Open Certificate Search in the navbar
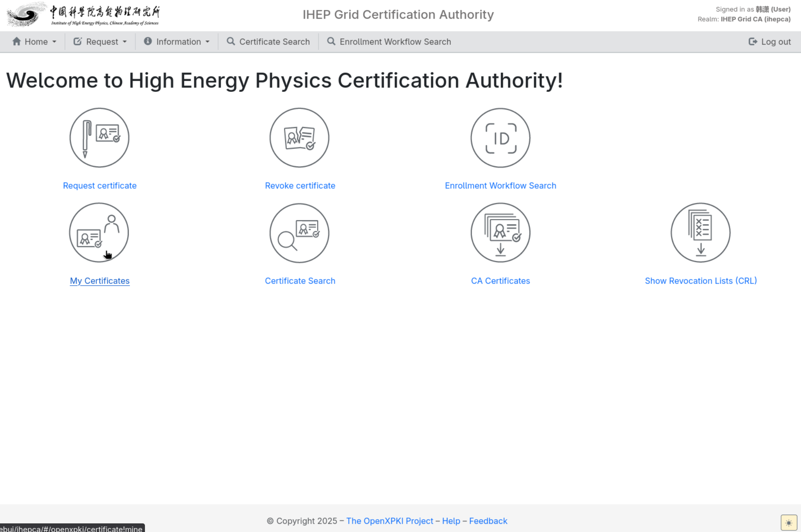 [x=268, y=42]
